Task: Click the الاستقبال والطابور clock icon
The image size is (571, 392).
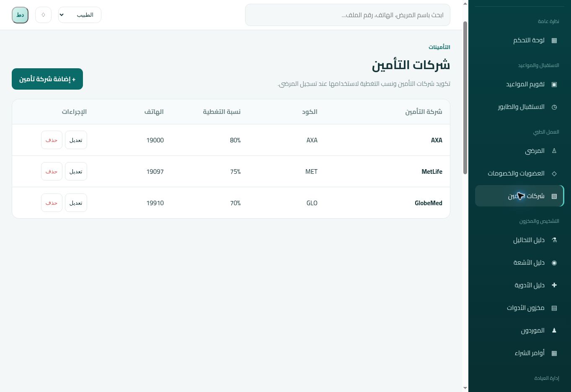Action: tap(554, 107)
